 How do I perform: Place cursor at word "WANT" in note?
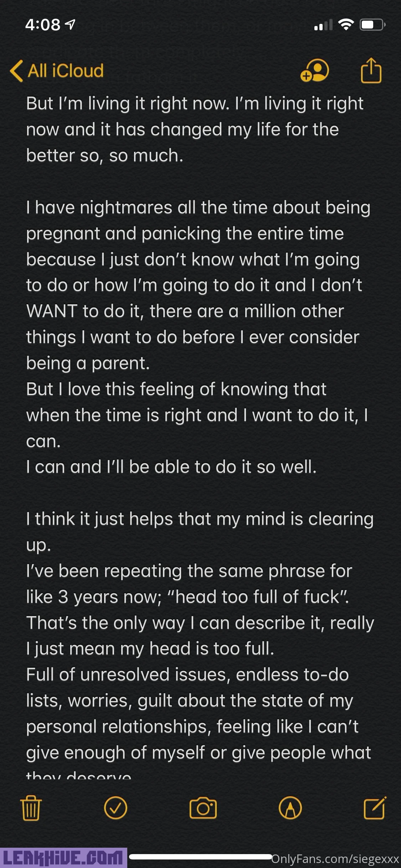(52, 311)
